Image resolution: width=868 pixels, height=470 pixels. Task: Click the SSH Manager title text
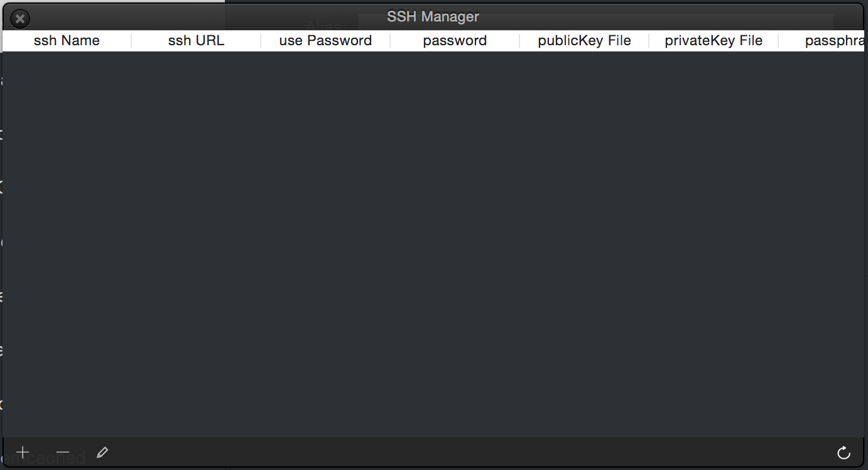pos(433,17)
